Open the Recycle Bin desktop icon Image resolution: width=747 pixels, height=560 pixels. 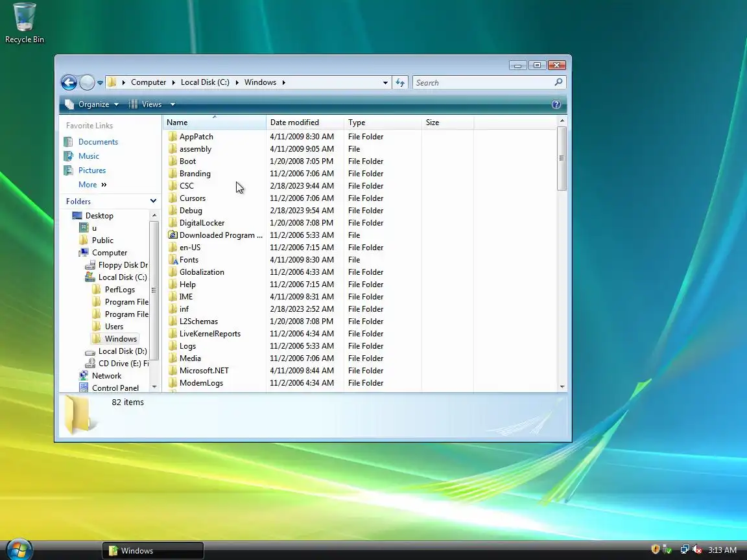click(x=24, y=23)
